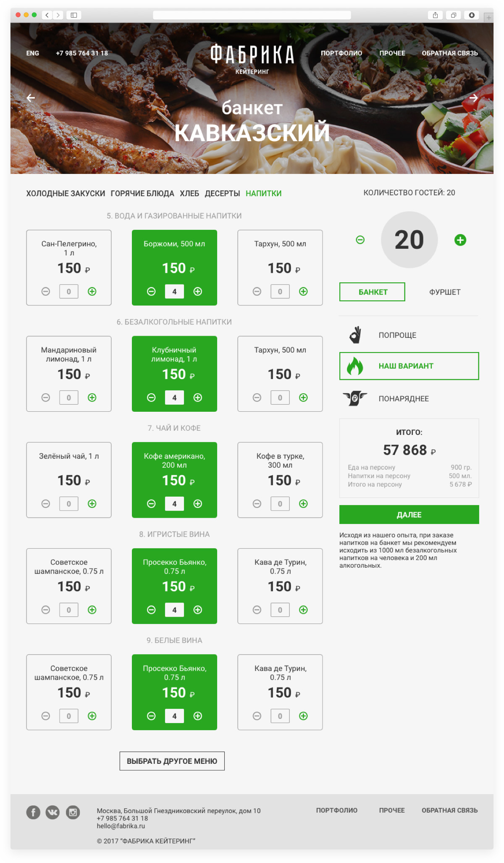The height and width of the screenshot is (863, 504).
Task: Increase guest count with green plus
Action: (460, 240)
